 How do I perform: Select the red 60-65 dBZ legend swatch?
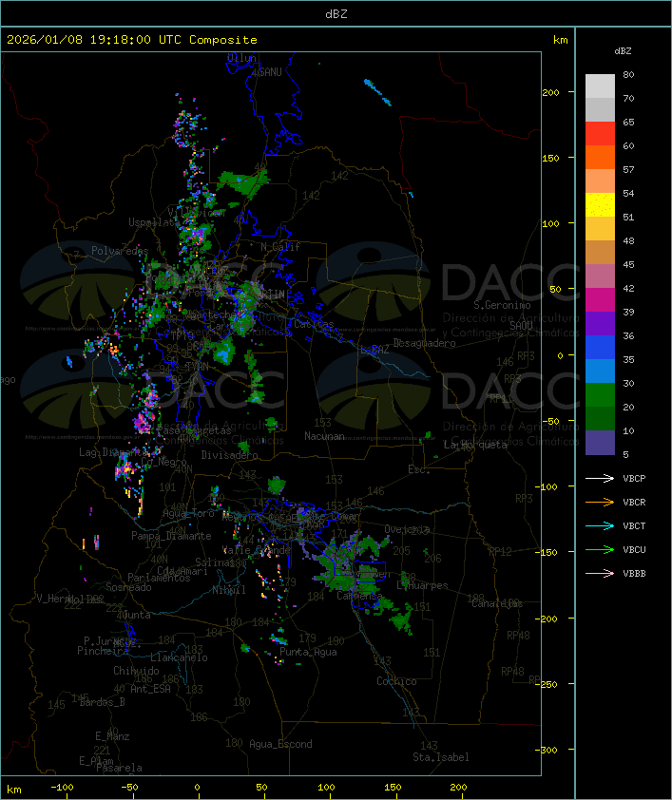coord(600,134)
